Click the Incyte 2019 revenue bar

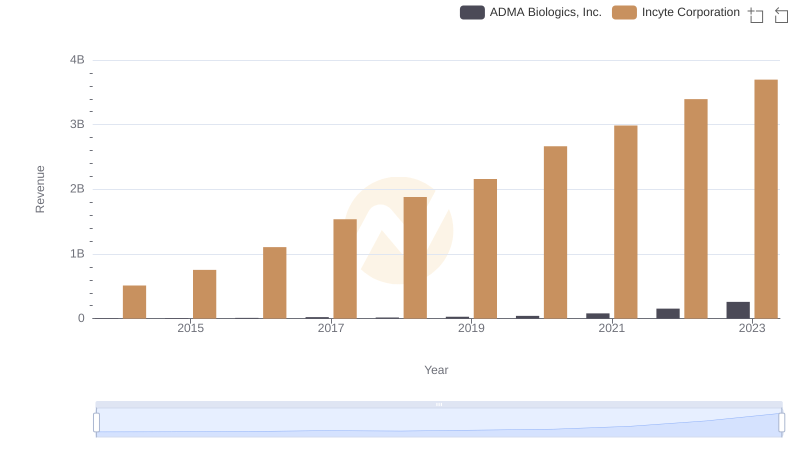click(x=485, y=248)
